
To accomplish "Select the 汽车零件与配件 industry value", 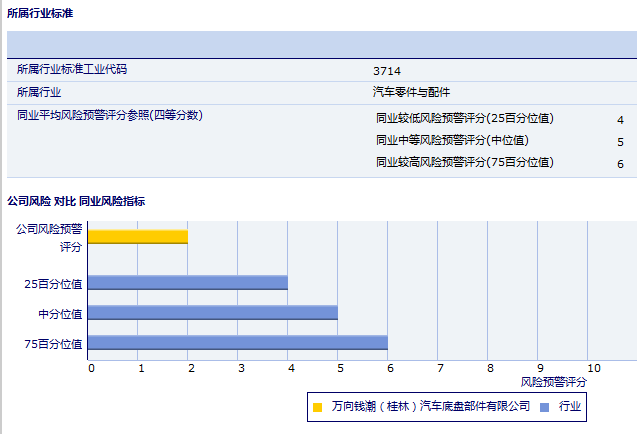I will click(x=411, y=92).
